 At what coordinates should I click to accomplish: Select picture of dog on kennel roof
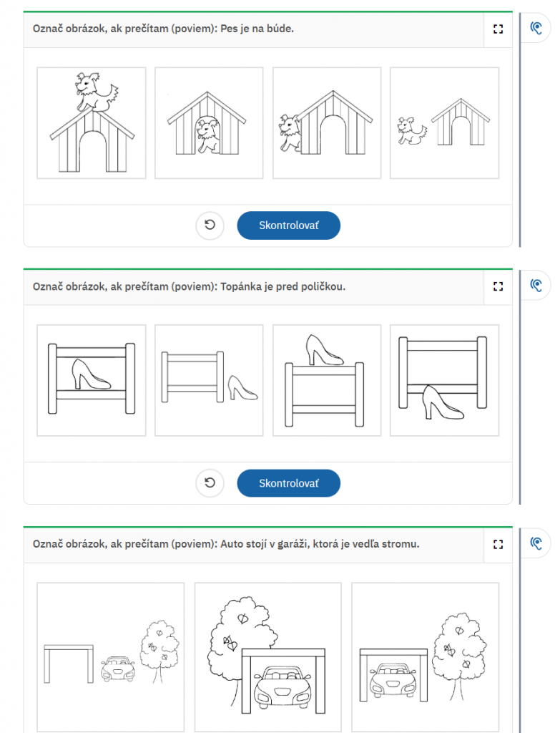click(92, 123)
